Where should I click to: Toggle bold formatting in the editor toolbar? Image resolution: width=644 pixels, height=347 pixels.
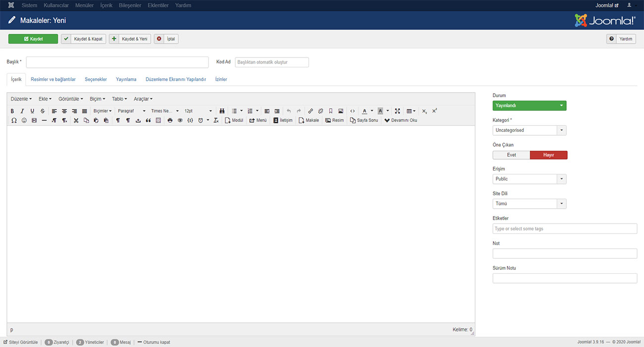click(12, 111)
